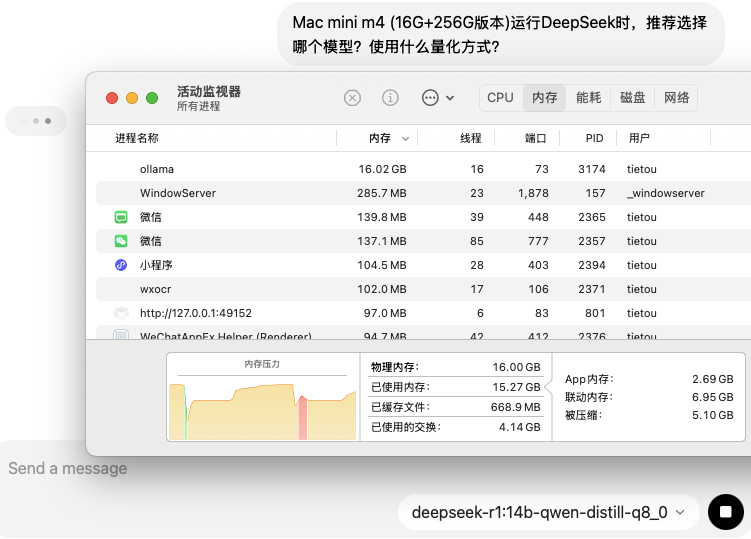Viewport: 751px width, 539px height.
Task: Select the wxocr process row
Action: click(x=423, y=289)
